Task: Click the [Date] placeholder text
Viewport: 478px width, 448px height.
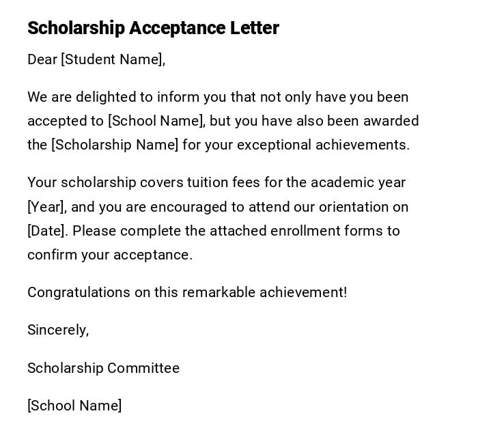Action: pos(47,231)
